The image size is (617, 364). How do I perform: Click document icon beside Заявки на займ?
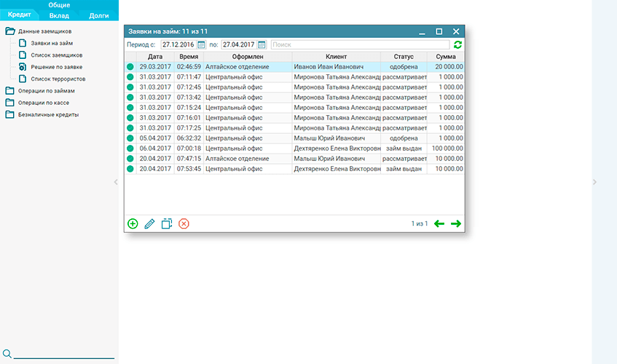click(x=23, y=43)
